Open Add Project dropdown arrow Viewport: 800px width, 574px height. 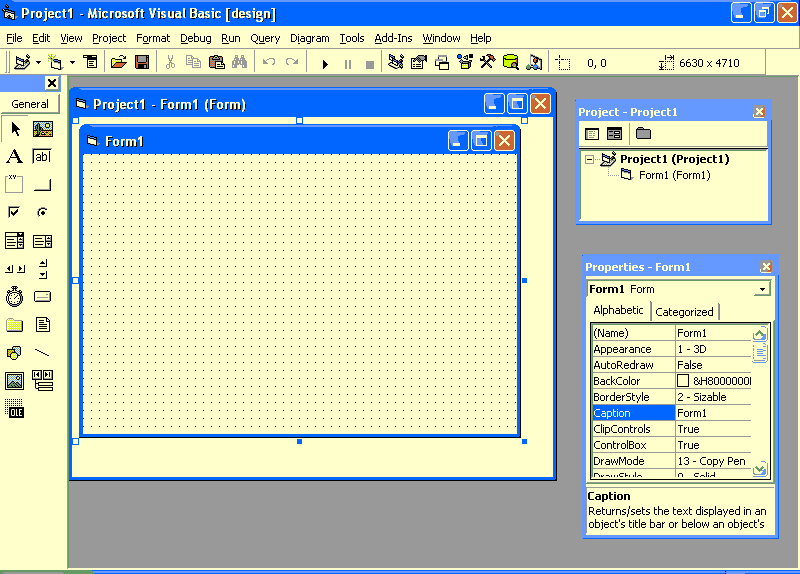click(x=38, y=63)
